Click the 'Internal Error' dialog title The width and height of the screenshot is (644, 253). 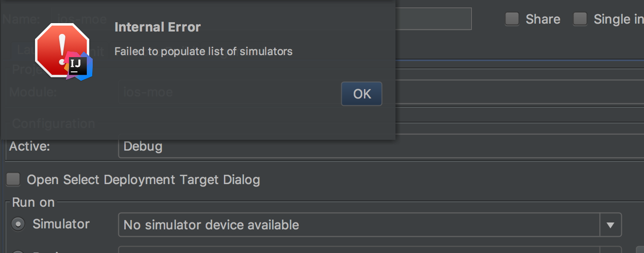(x=158, y=27)
